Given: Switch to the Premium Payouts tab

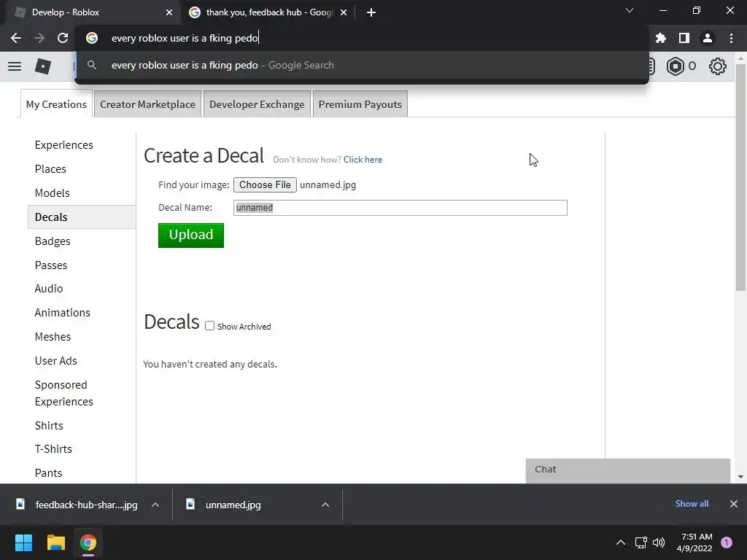Looking at the screenshot, I should (x=360, y=104).
